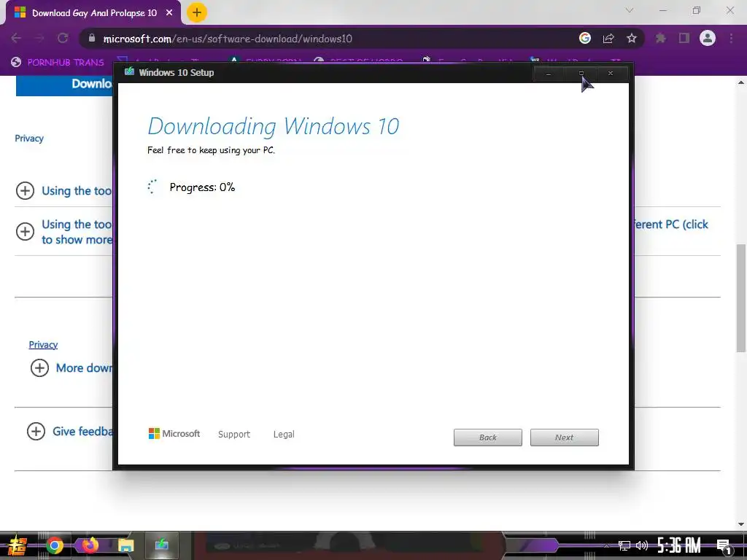Minimize the Chrome browser window
Image resolution: width=747 pixels, height=560 pixels.
[x=662, y=10]
